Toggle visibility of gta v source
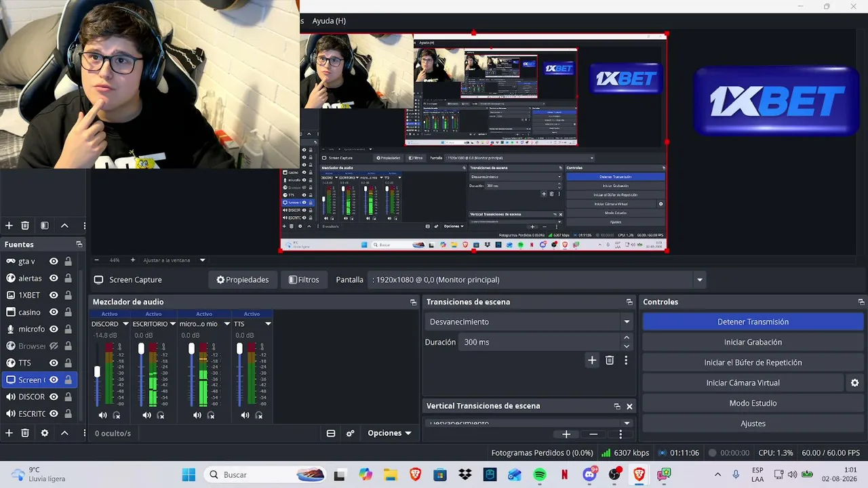This screenshot has height=488, width=868. [54, 261]
